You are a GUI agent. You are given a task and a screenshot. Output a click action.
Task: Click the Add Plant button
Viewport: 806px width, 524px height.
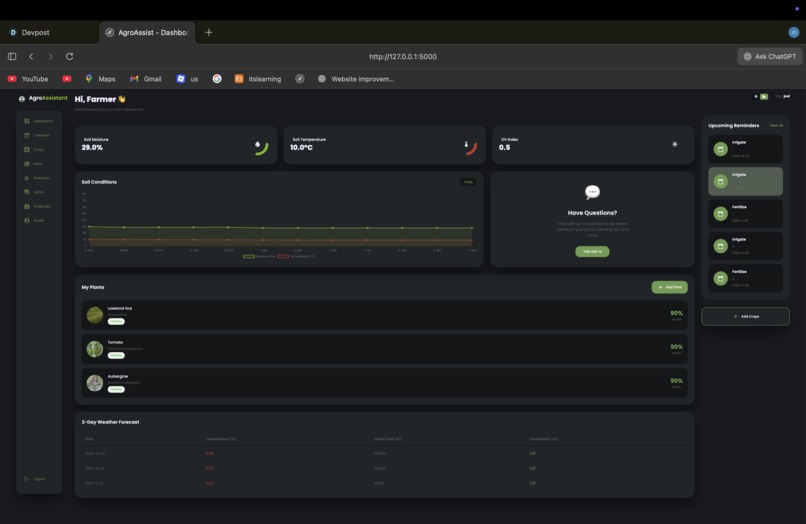click(x=669, y=287)
